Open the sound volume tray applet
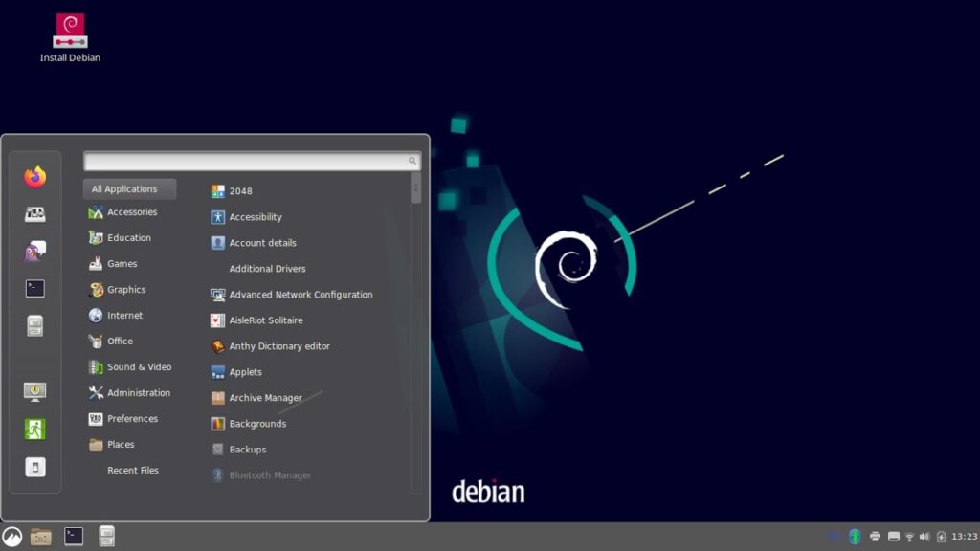The width and height of the screenshot is (980, 551). pyautogui.click(x=925, y=537)
